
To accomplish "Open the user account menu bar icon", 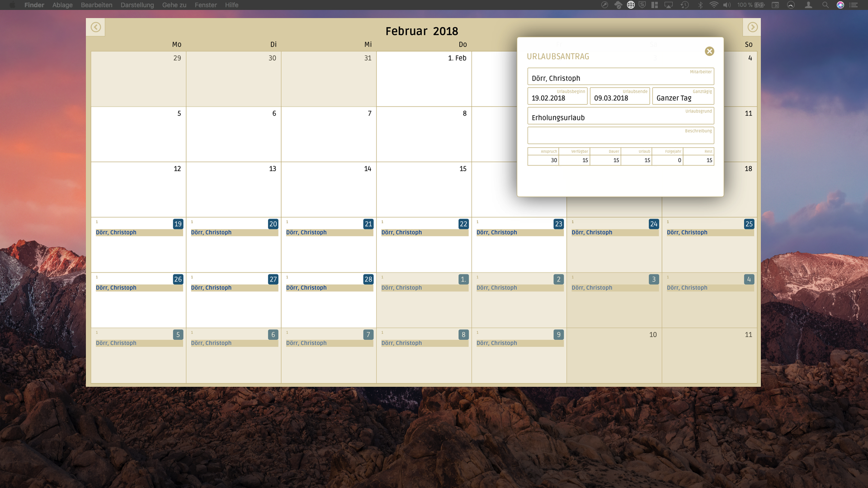I will pyautogui.click(x=808, y=5).
